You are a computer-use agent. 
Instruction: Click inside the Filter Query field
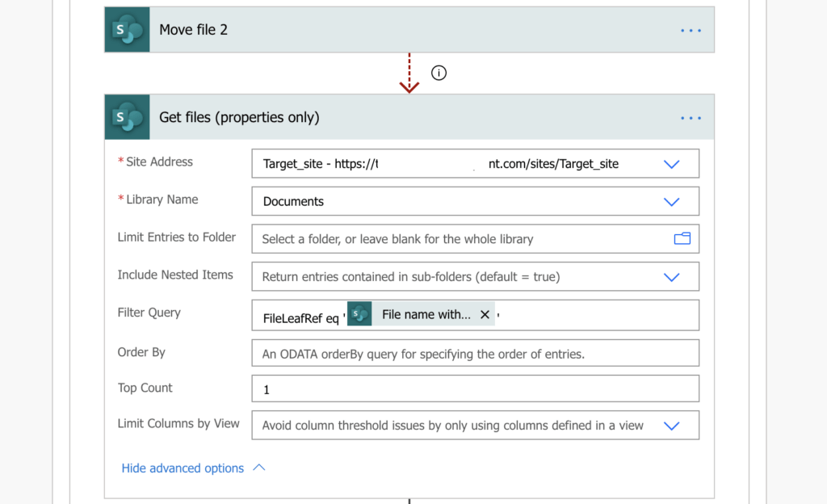point(565,314)
